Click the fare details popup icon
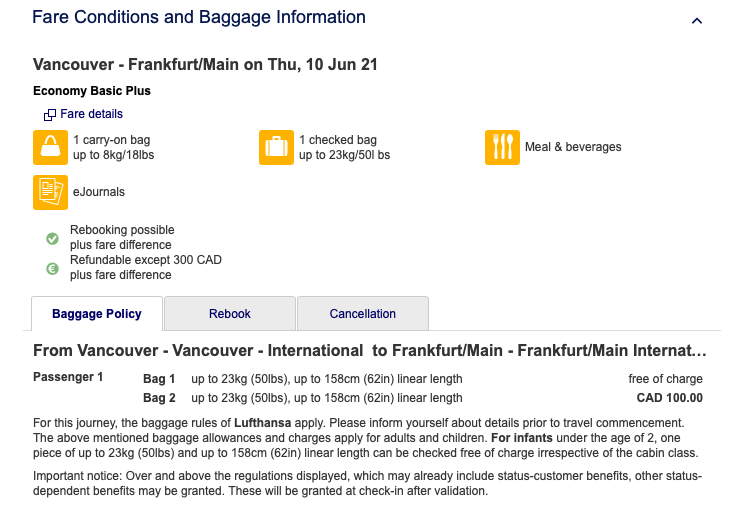The height and width of the screenshot is (505, 739). pos(50,115)
